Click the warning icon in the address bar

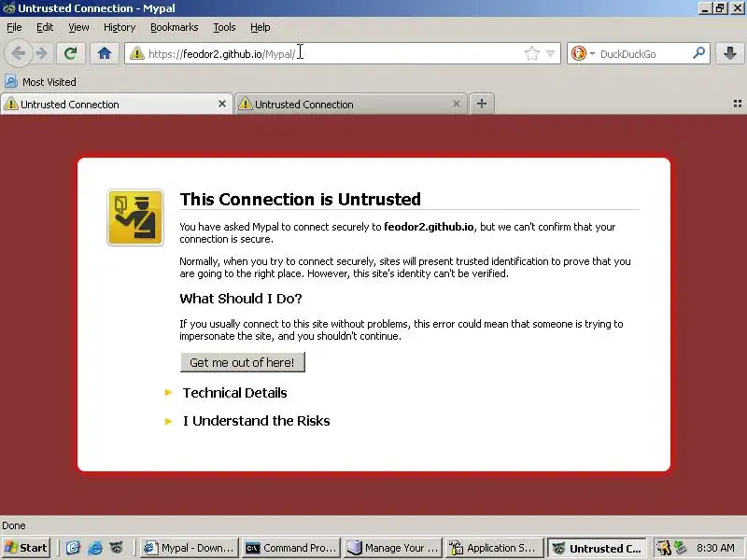[x=137, y=53]
